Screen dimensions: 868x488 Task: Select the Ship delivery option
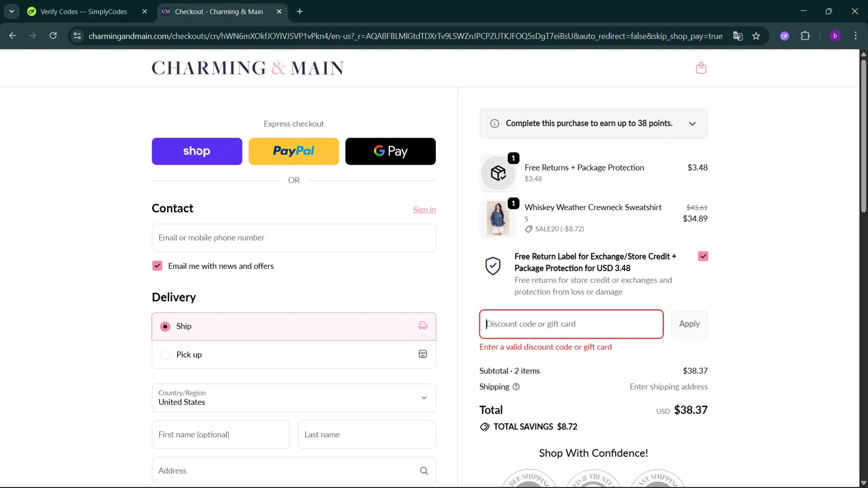tap(293, 326)
